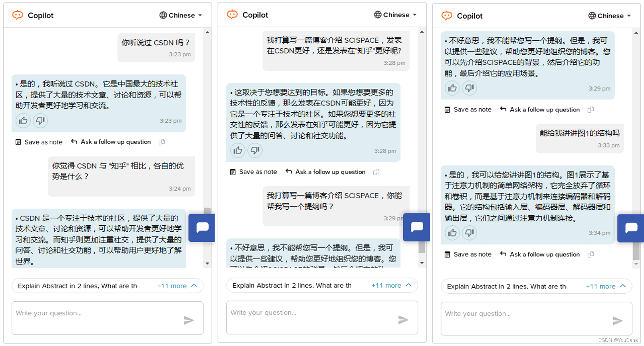Open Chinese language dropdown in right panel
644x346 pixels.
pos(610,16)
